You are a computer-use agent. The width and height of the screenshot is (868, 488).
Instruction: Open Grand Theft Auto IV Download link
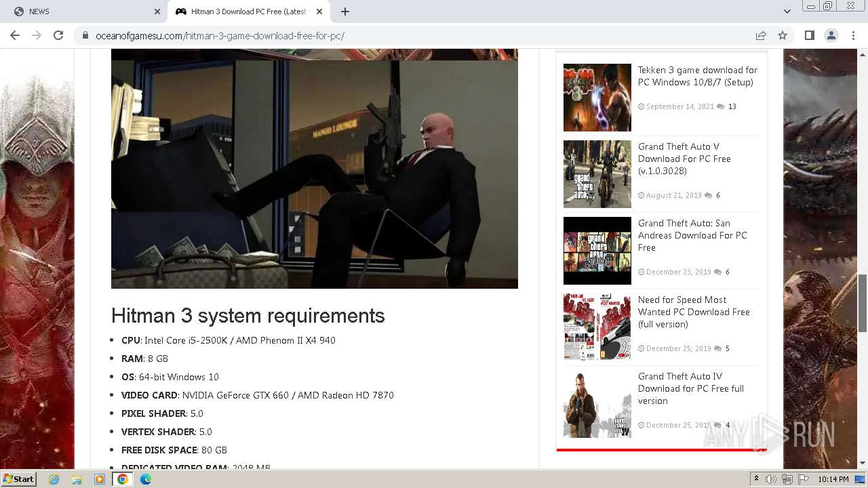click(x=691, y=388)
